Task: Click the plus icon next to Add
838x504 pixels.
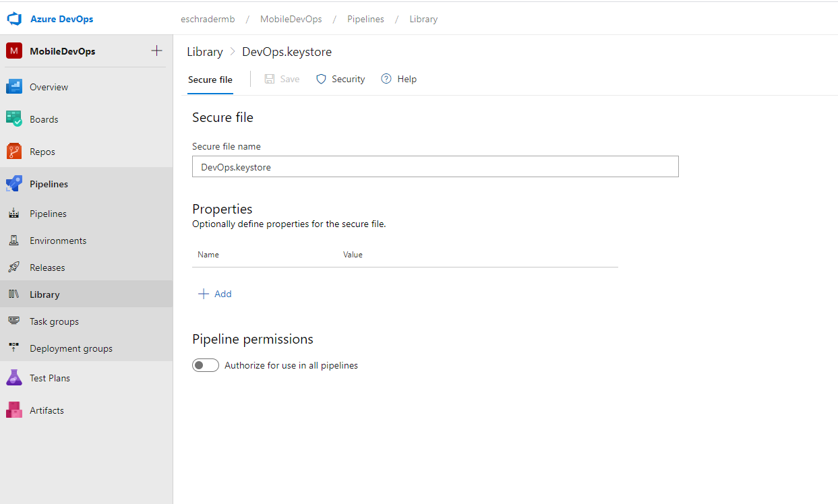Action: click(x=203, y=294)
